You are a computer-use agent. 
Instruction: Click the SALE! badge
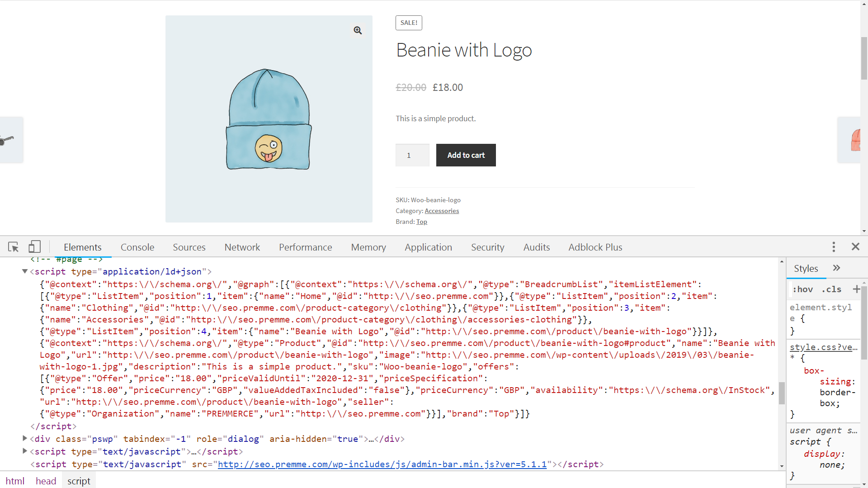(409, 23)
